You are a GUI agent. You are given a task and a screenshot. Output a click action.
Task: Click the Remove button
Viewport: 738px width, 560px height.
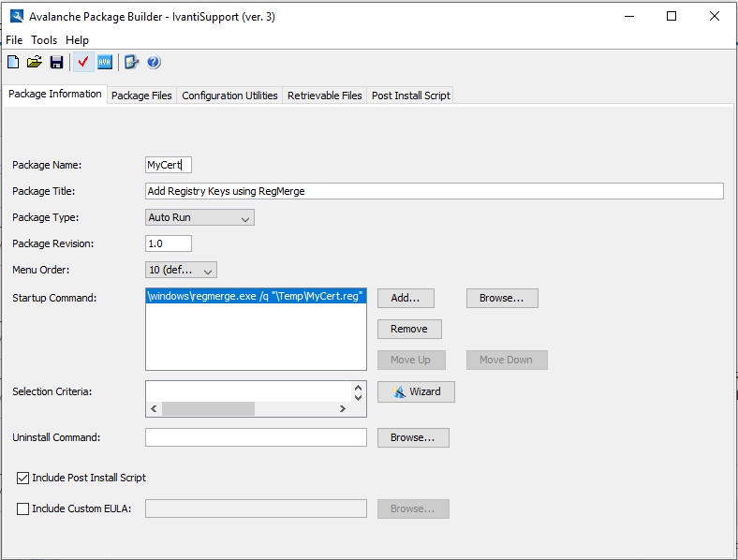coord(409,329)
